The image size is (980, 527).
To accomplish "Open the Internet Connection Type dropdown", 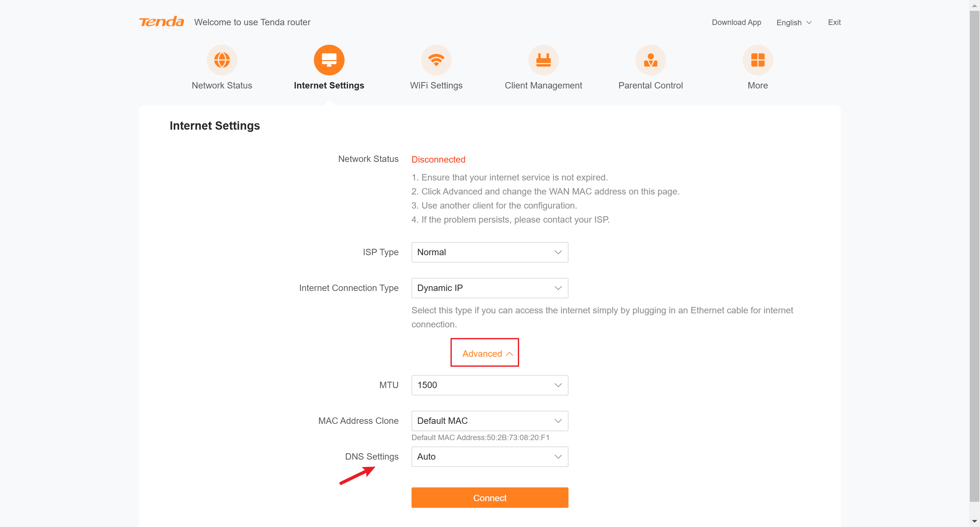I will click(490, 288).
